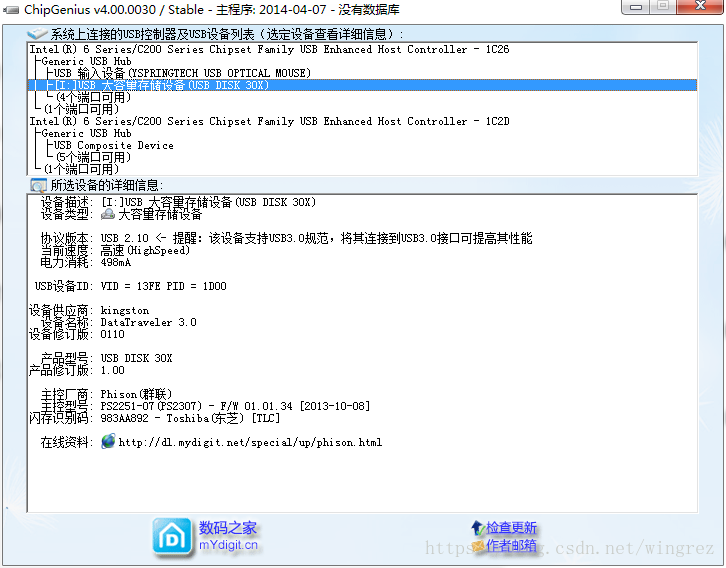
Task: Click the flash ID 983AA892 Toshiba line
Action: 190,418
